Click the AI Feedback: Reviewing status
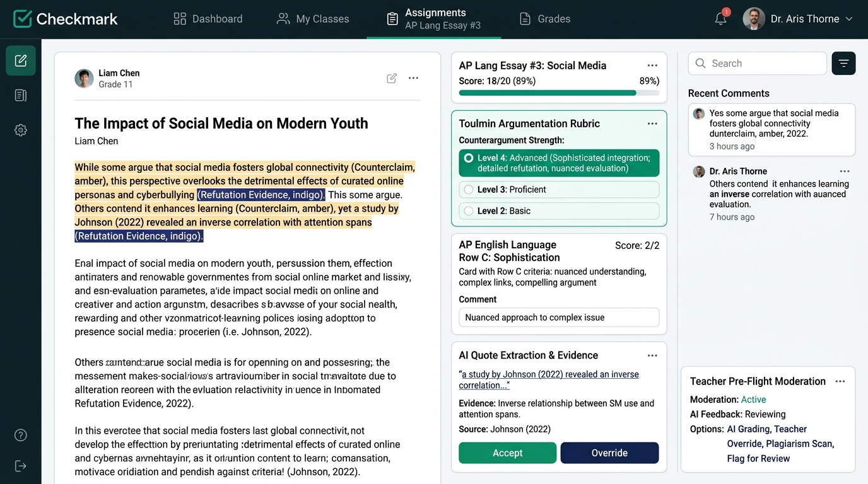Screen dimensions: 868x484 [738, 415]
